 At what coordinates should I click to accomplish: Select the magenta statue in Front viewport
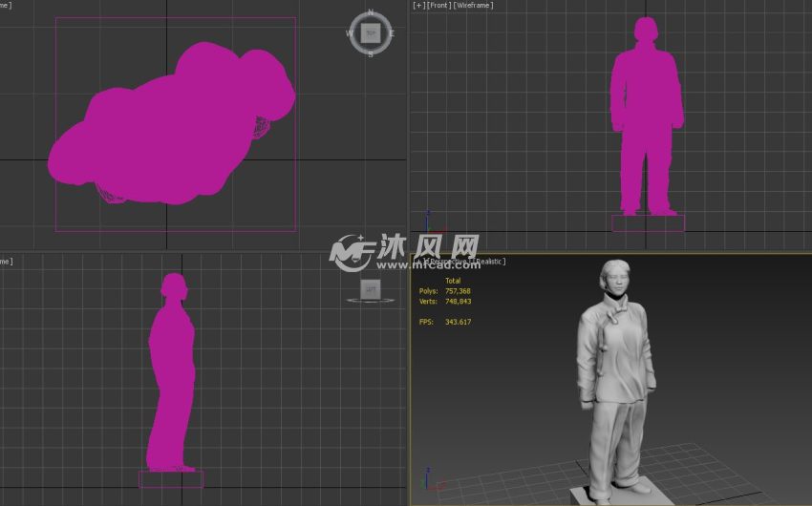pyautogui.click(x=646, y=115)
